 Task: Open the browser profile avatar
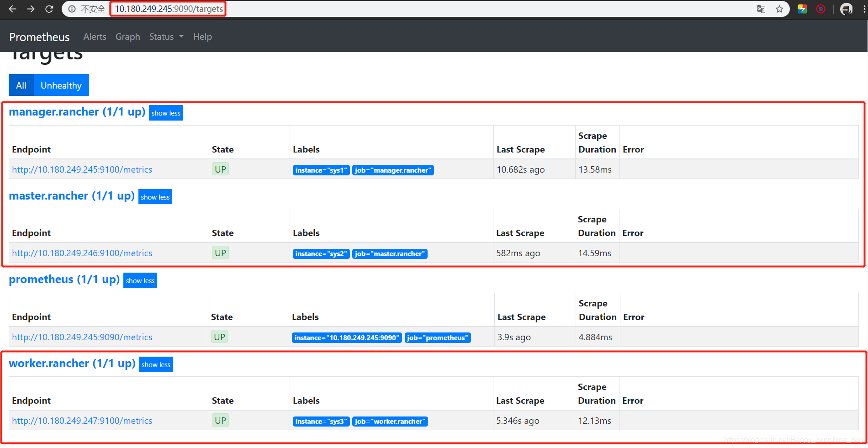[846, 9]
